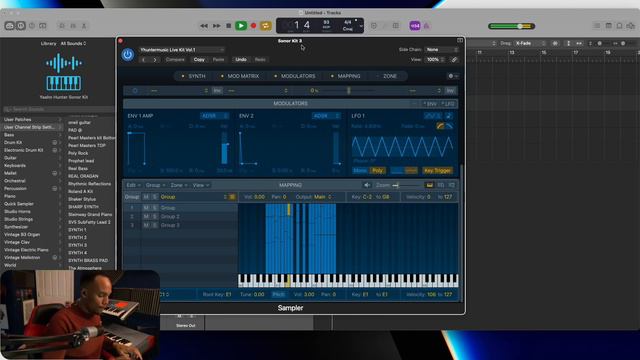The width and height of the screenshot is (640, 360).
Task: Solo Group 3 with its S button
Action: (154, 225)
